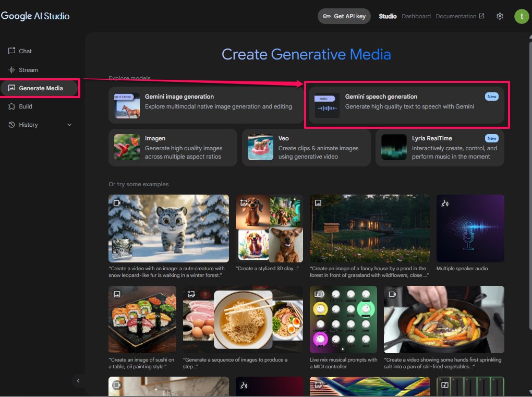Image resolution: width=532 pixels, height=397 pixels.
Task: Click the History clock icon
Action: pos(11,125)
